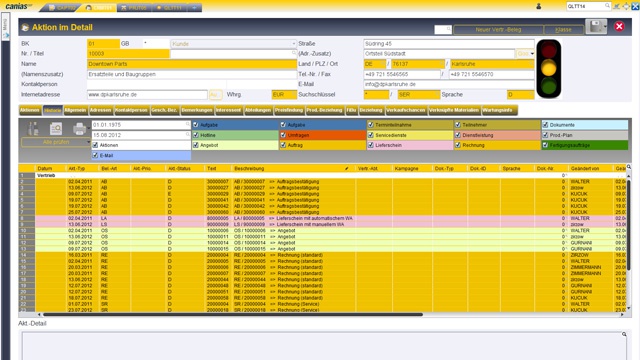Click the traffic light status indicator
This screenshot has height=360, width=640.
point(549,69)
